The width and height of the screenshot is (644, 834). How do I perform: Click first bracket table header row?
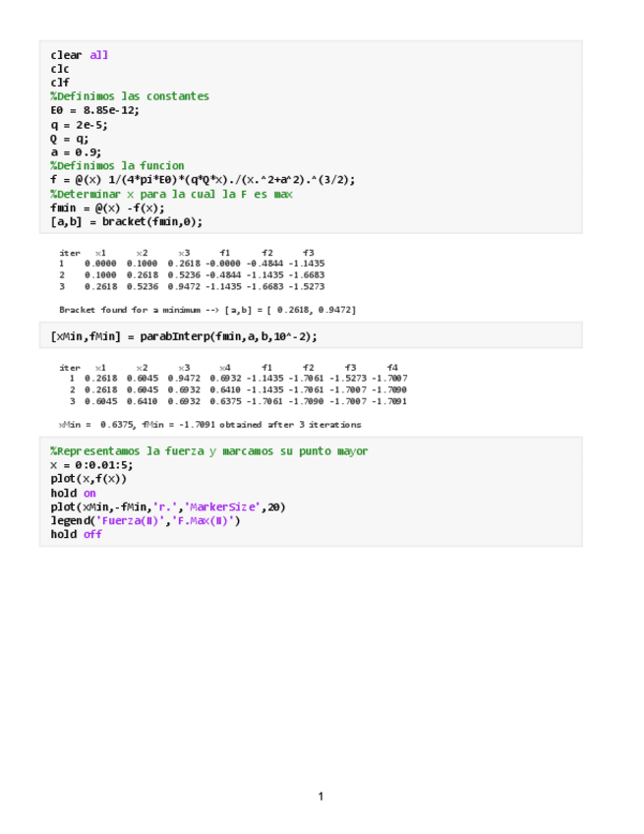(x=187, y=253)
